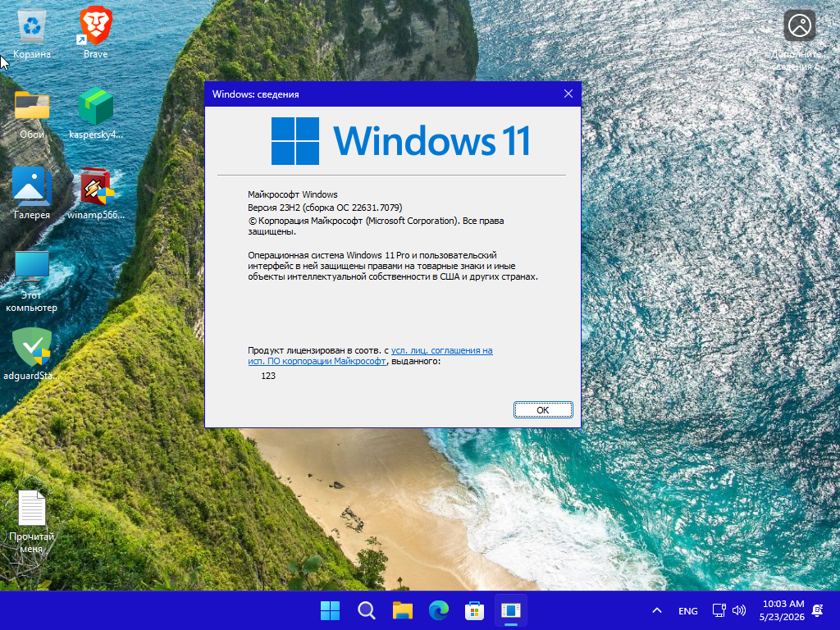
Task: Open the Корзина recycle bin icon
Action: (32, 32)
